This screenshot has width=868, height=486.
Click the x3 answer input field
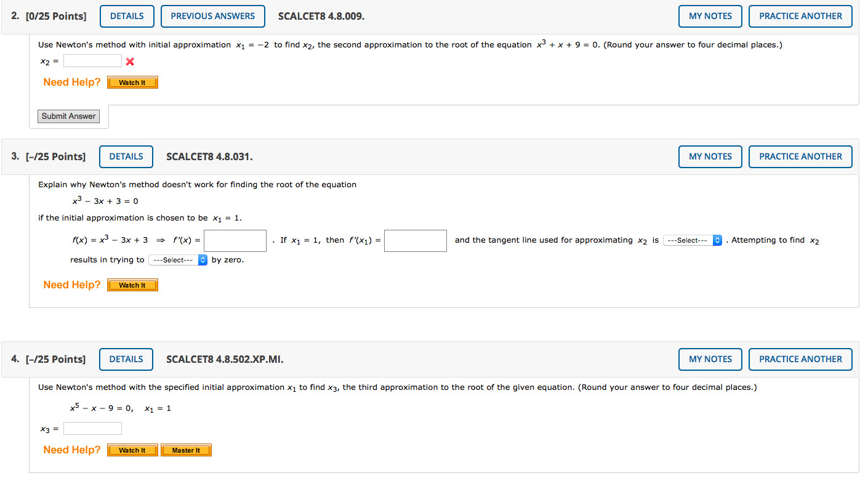(92, 428)
